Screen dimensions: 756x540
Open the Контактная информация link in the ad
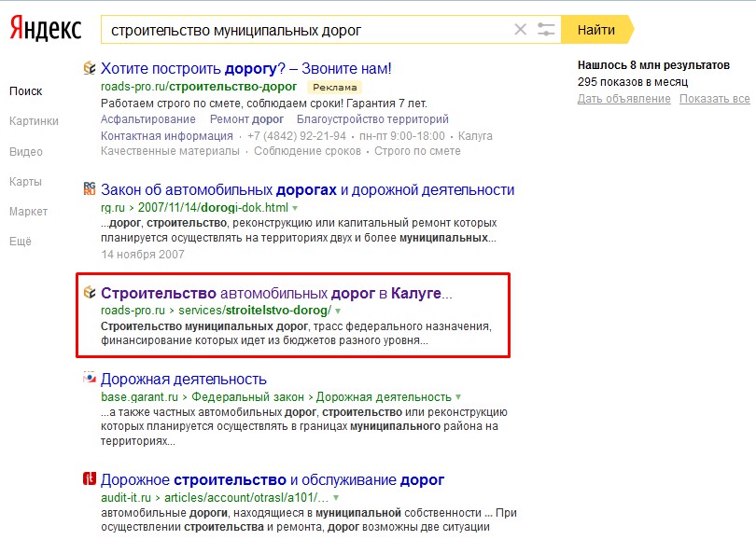167,136
